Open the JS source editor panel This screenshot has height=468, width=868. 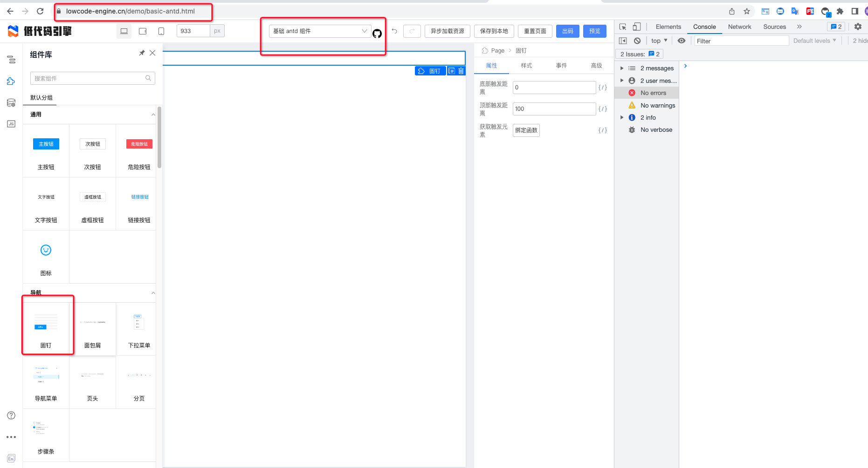(x=11, y=123)
